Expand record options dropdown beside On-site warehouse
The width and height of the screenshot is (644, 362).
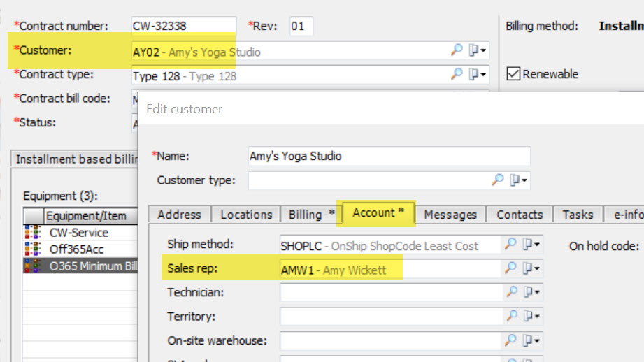(531, 340)
